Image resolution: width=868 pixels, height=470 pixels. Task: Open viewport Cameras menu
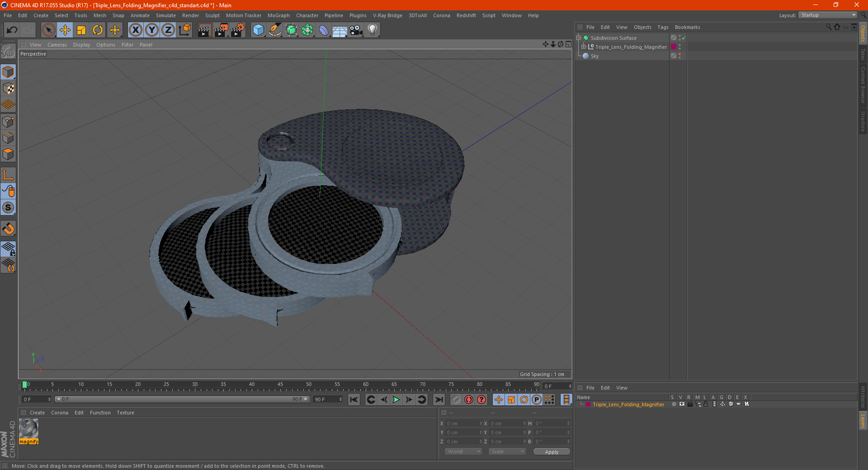point(57,45)
